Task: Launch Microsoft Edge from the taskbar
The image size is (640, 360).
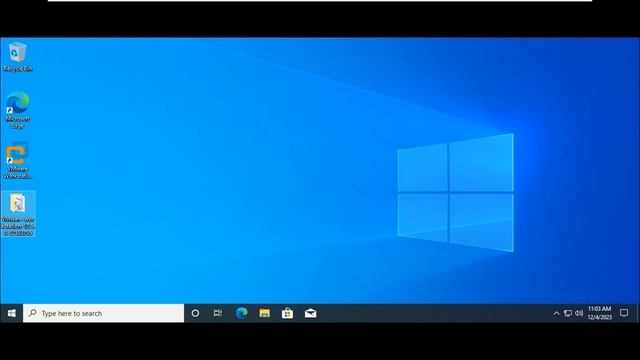Action: [x=242, y=313]
